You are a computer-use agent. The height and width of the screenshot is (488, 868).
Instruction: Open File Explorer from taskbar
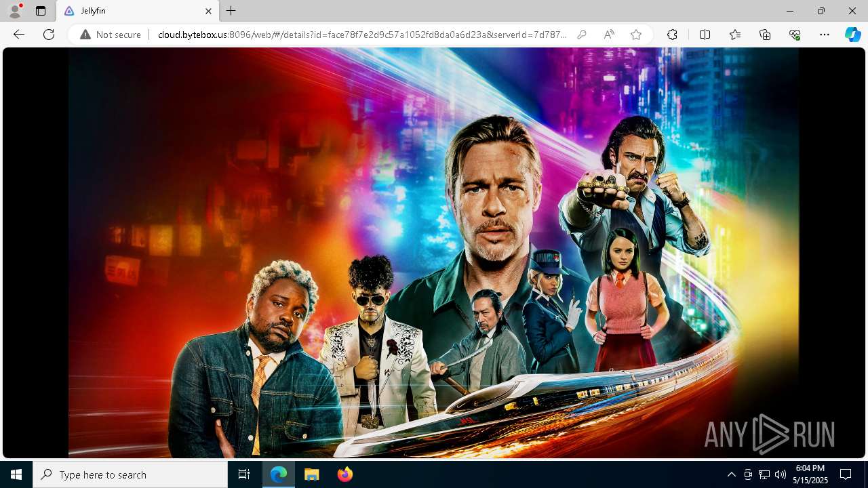click(x=311, y=474)
